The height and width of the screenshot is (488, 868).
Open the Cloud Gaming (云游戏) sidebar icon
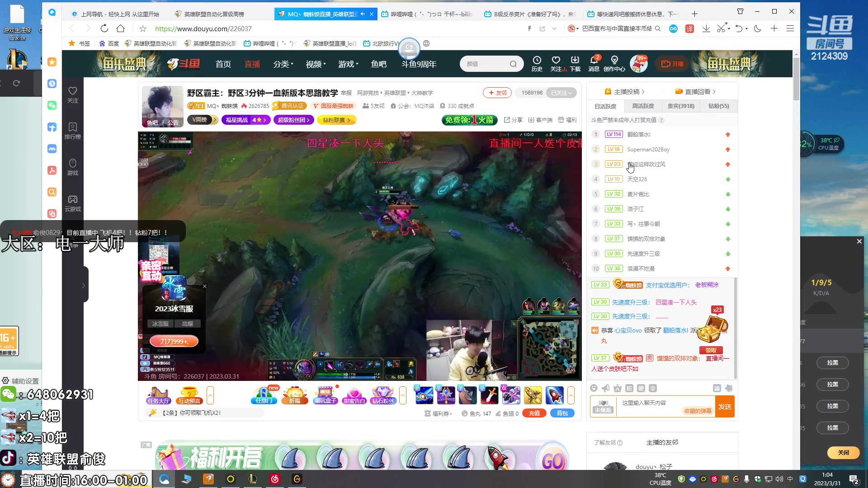(x=73, y=203)
